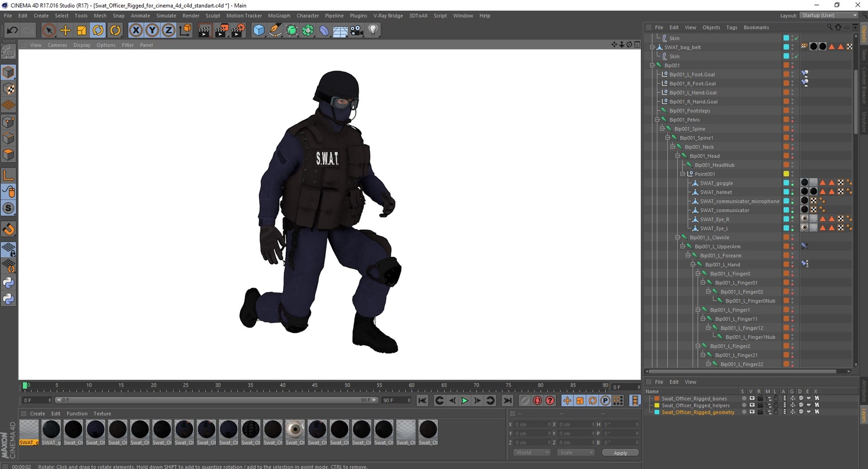This screenshot has height=469, width=868.
Task: Toggle visibility of Swat_Officer_Rigged_geometry layer
Action: tap(752, 412)
